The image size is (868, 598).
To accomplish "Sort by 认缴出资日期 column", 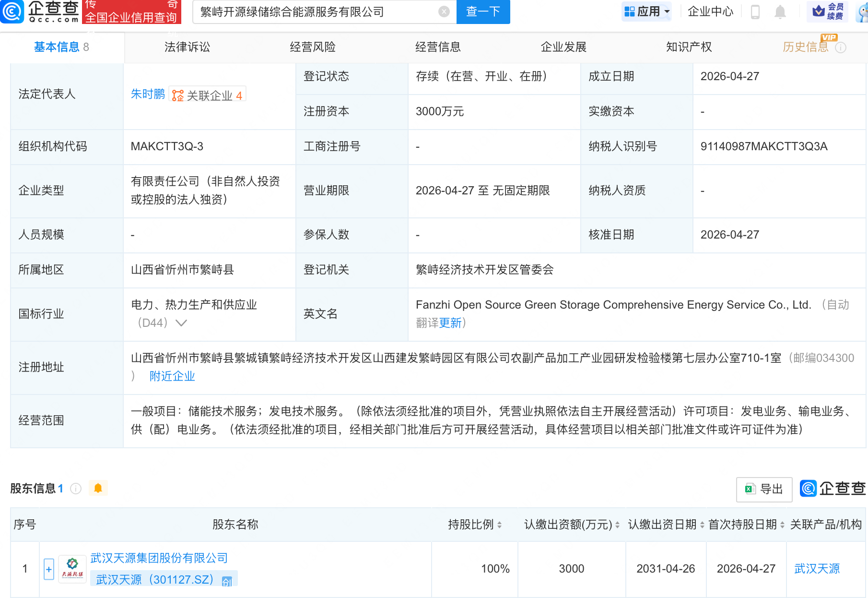I will (x=702, y=525).
